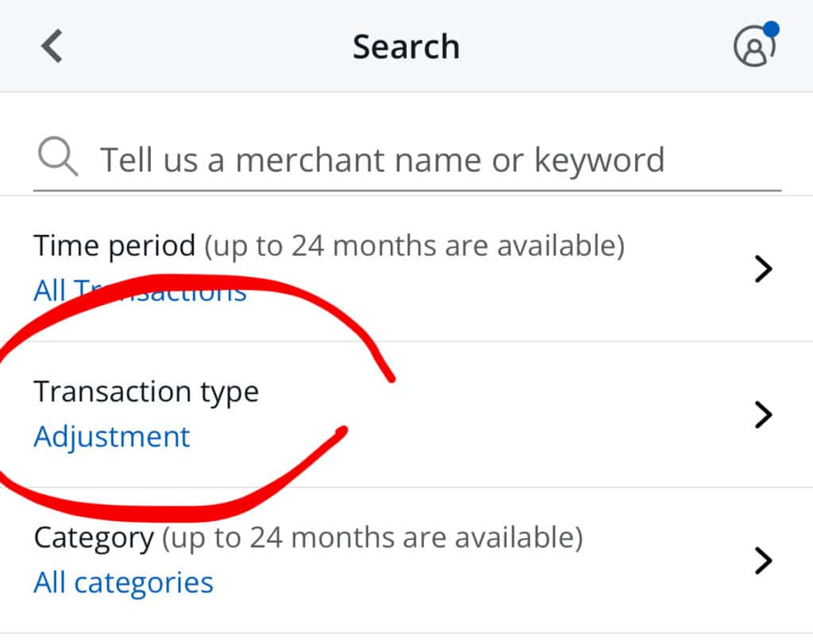
Task: Tap the magnifying glass search icon
Action: [58, 156]
